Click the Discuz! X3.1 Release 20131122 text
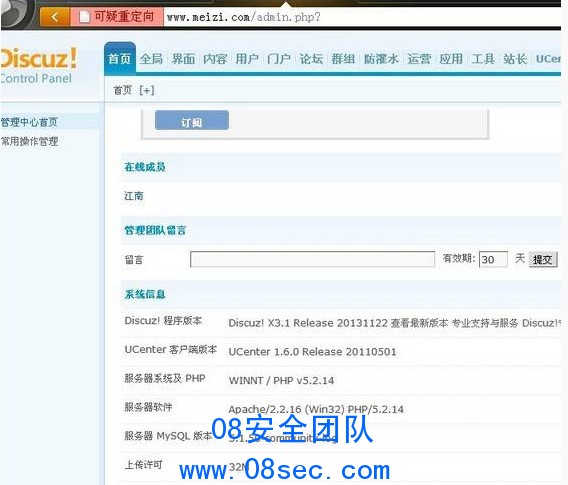 308,323
